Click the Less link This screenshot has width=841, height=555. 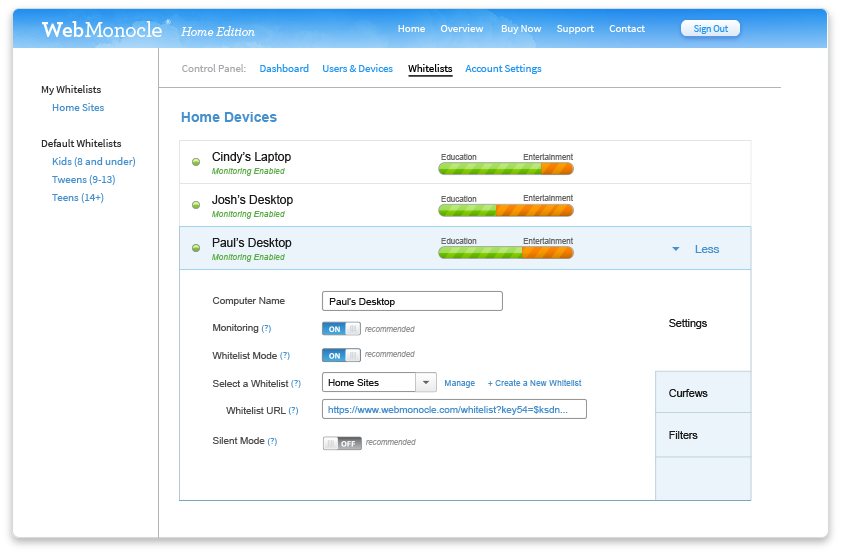pos(707,249)
